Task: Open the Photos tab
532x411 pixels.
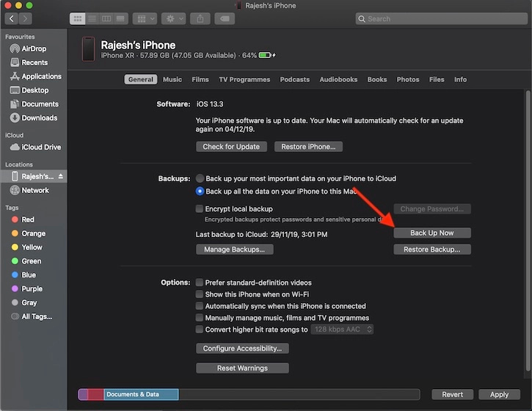Action: point(408,79)
